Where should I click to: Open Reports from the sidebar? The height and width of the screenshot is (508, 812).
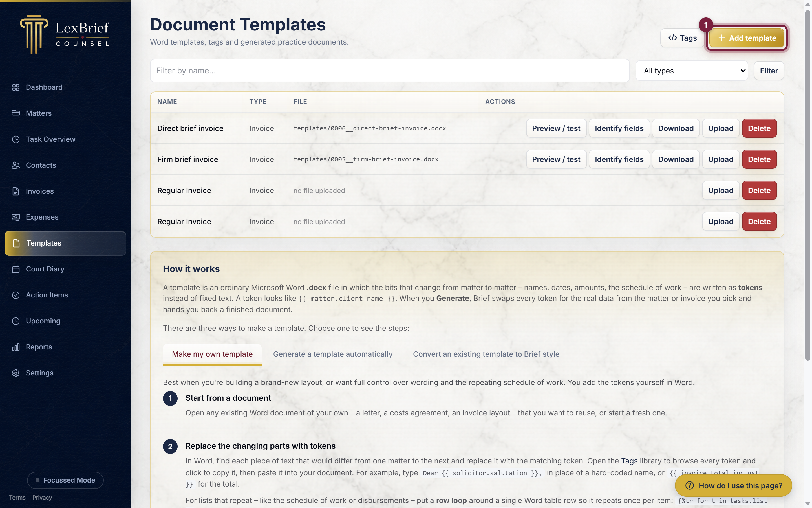pyautogui.click(x=65, y=347)
